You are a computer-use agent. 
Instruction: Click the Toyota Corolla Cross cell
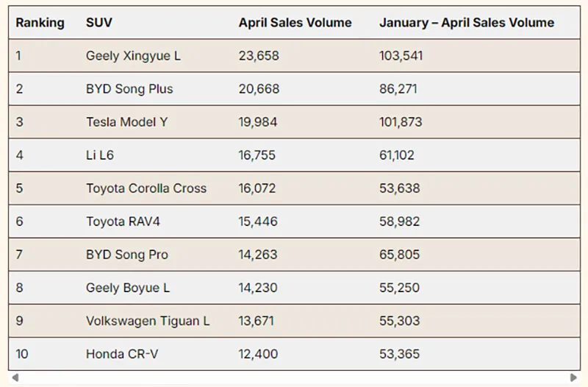(146, 188)
